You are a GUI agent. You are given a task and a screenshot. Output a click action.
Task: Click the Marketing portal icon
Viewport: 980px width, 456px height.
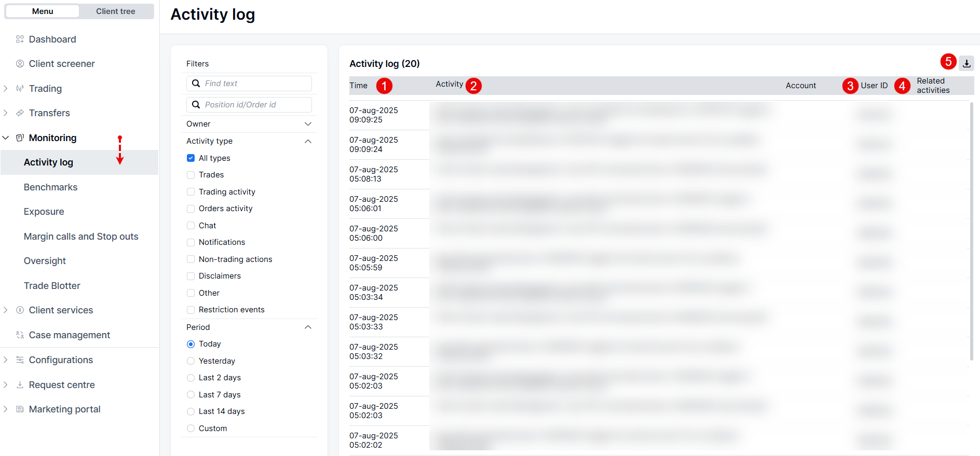click(20, 409)
